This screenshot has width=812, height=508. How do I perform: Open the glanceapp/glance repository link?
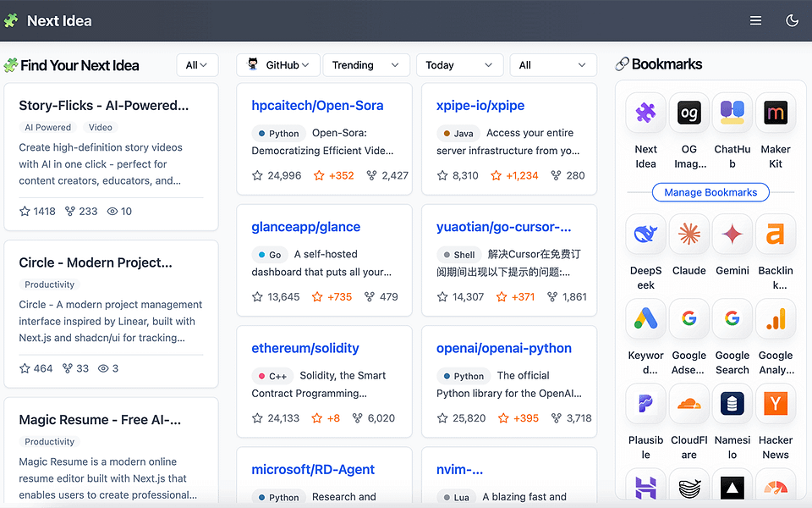pos(305,227)
